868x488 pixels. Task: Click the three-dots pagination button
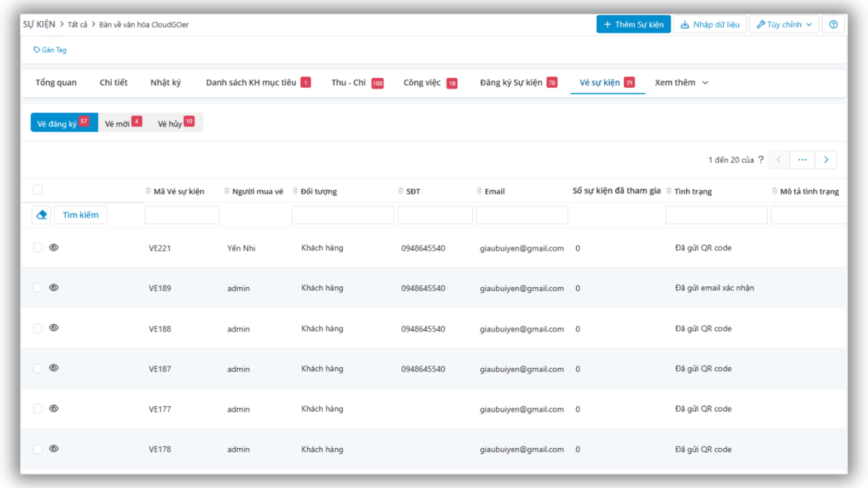pos(802,160)
